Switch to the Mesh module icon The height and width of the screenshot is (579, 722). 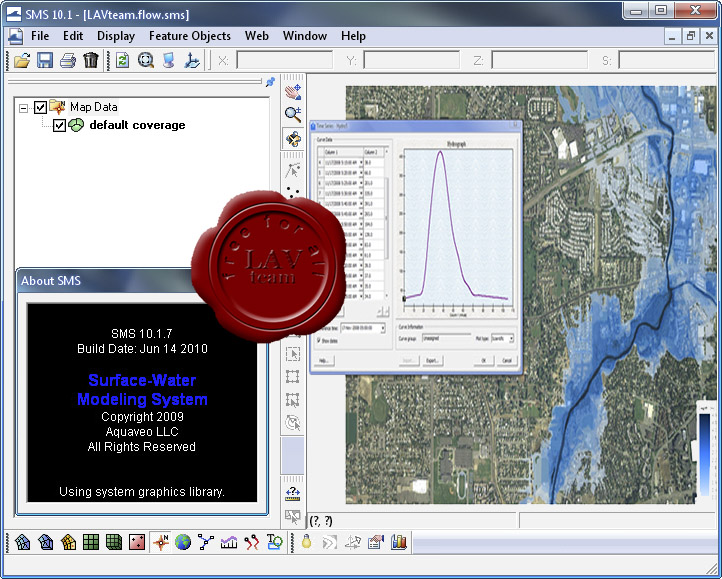[23, 542]
